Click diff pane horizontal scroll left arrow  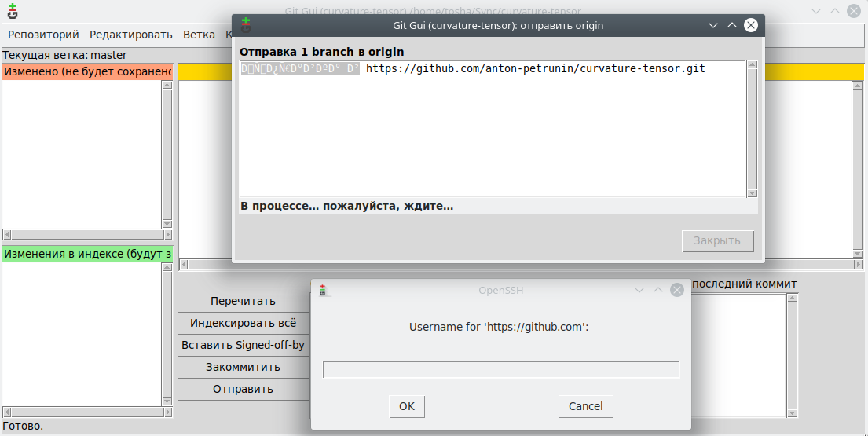point(185,265)
